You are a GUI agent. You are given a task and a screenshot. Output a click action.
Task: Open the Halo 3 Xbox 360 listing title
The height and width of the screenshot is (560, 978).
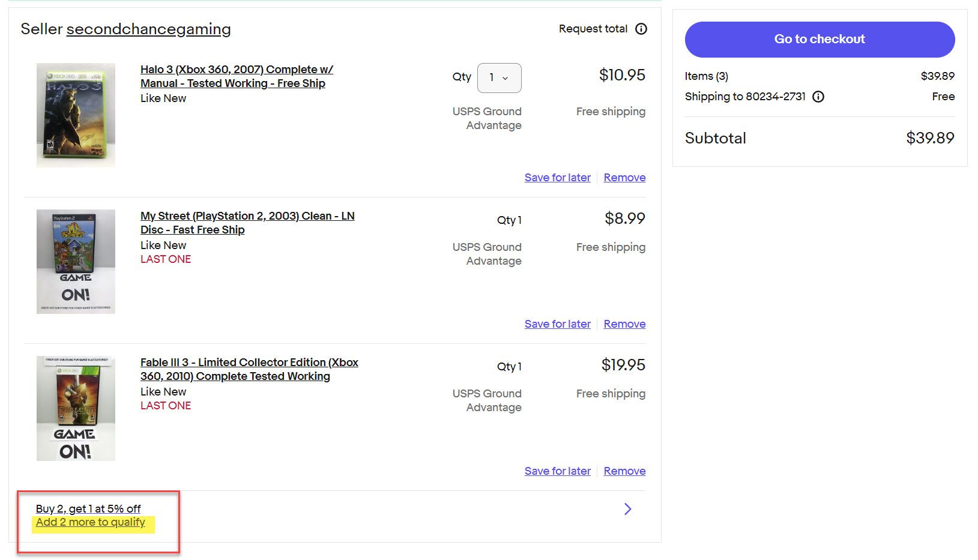click(x=237, y=76)
